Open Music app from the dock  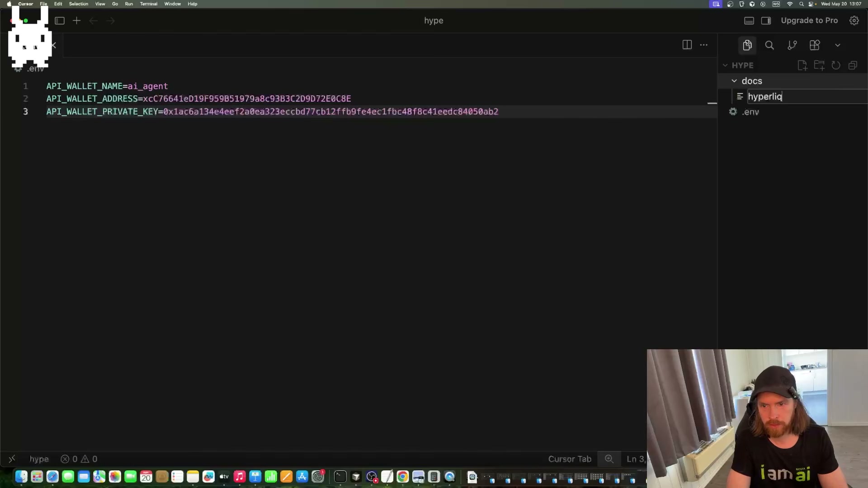(240, 477)
